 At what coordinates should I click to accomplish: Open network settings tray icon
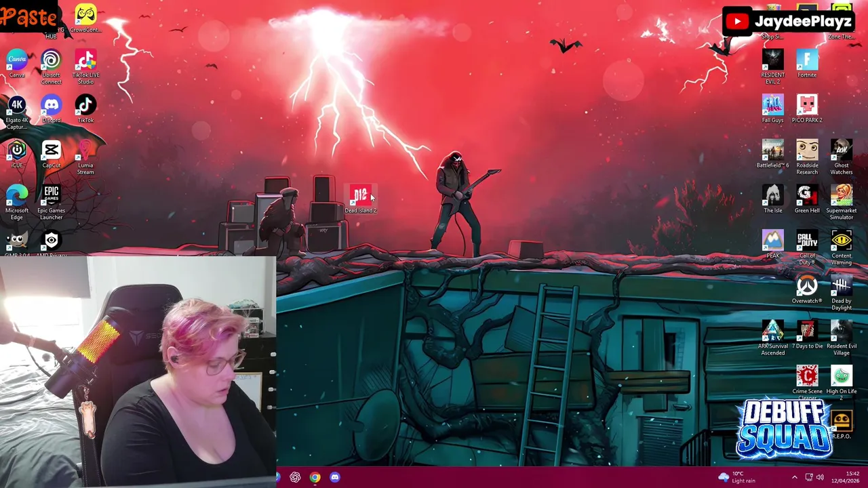pos(809,477)
